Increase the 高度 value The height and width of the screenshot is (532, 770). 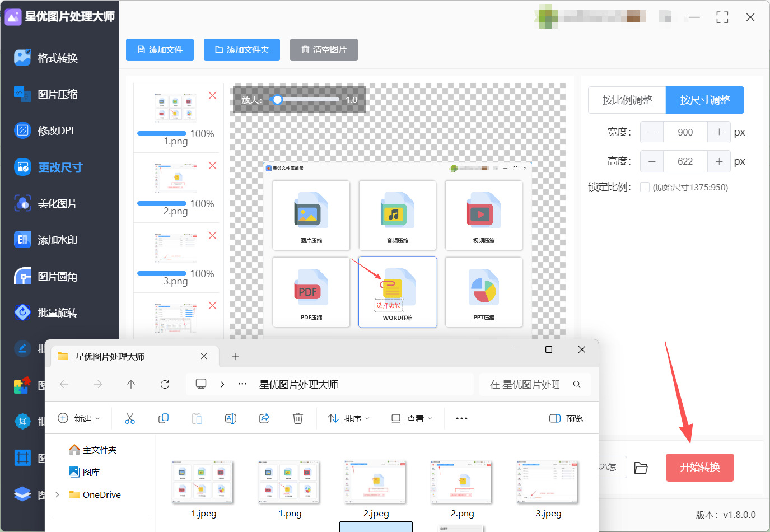click(719, 161)
